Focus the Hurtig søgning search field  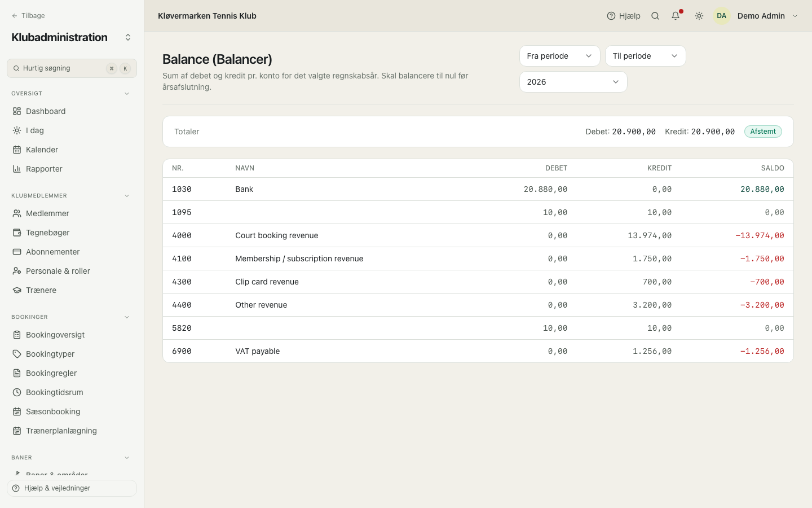point(72,68)
